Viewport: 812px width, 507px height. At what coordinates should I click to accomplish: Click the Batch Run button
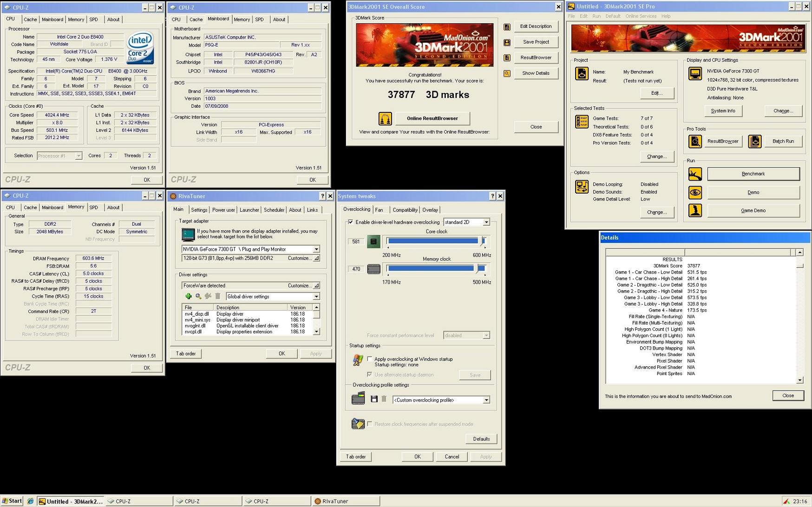point(783,141)
